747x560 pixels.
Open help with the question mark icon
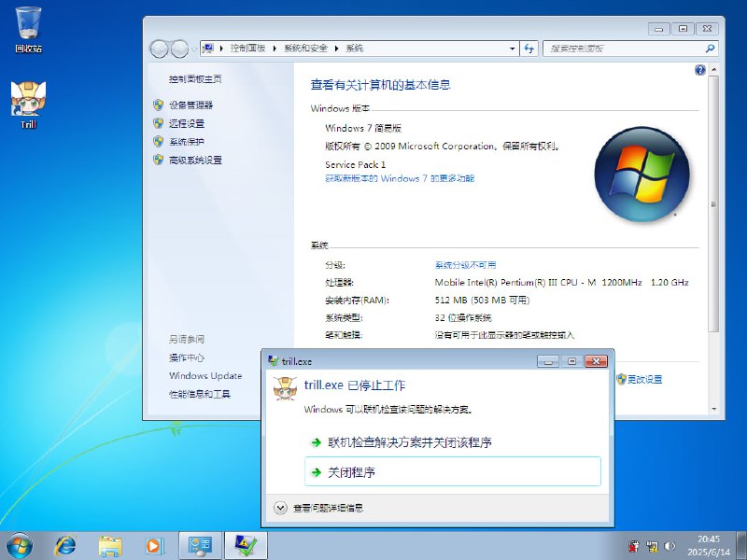click(x=699, y=70)
